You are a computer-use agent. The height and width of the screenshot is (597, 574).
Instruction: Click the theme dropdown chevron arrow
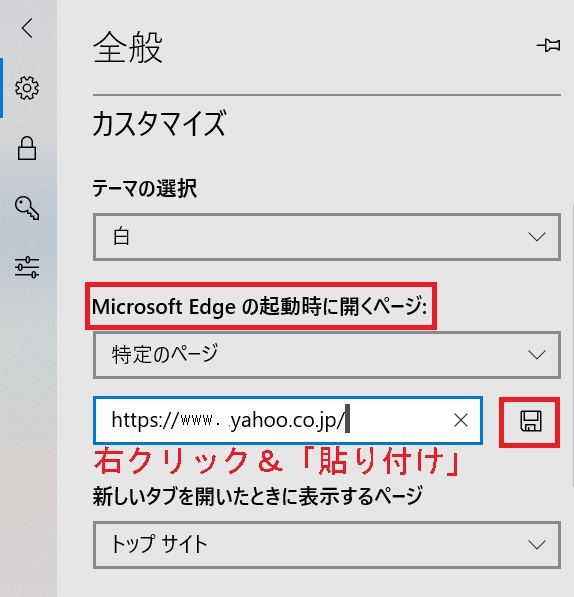537,237
